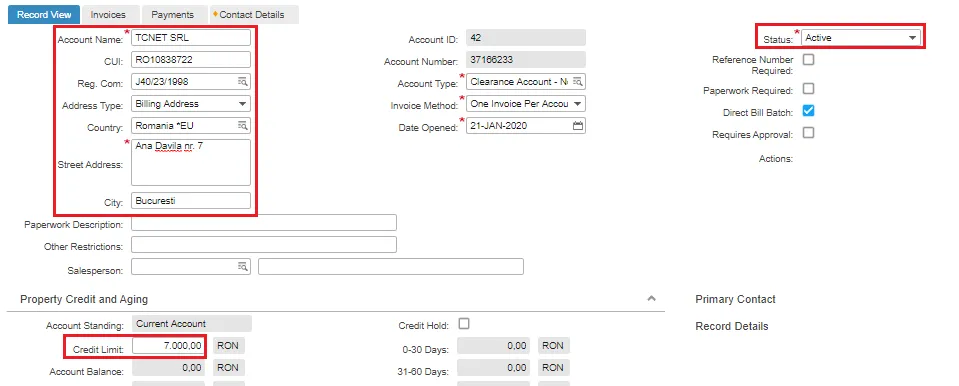The width and height of the screenshot is (959, 386).
Task: Click the Credit Limit input field
Action: tap(168, 346)
